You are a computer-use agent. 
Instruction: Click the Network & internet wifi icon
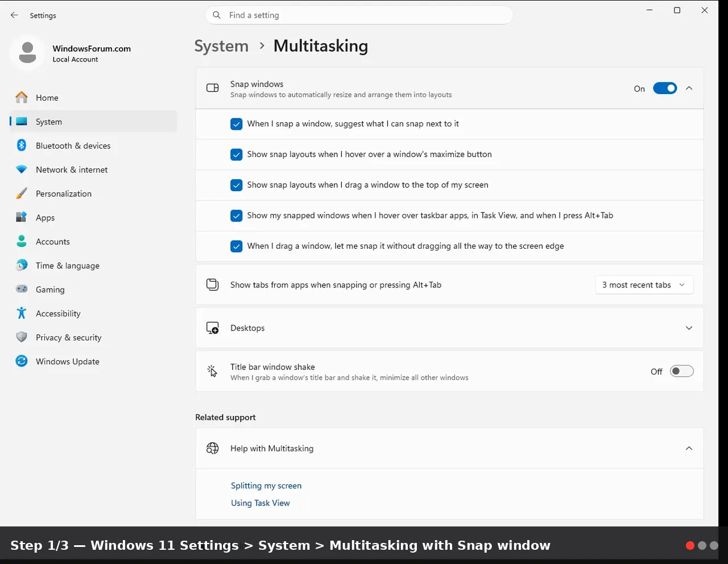(22, 170)
